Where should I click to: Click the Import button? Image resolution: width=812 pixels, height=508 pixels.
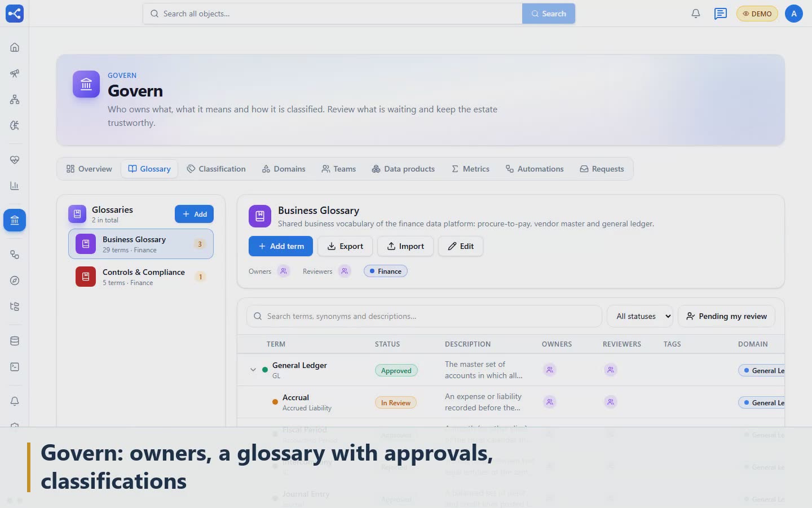click(x=405, y=246)
